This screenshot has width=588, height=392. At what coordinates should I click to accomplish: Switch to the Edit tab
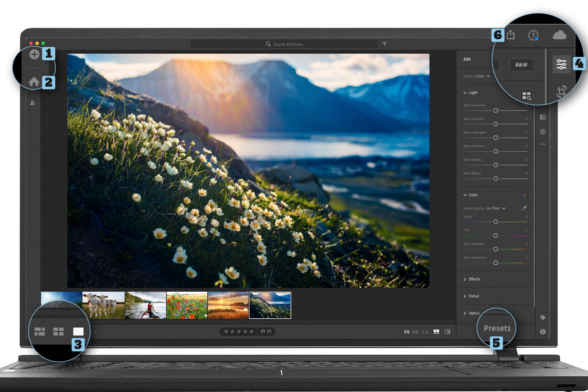tap(467, 59)
